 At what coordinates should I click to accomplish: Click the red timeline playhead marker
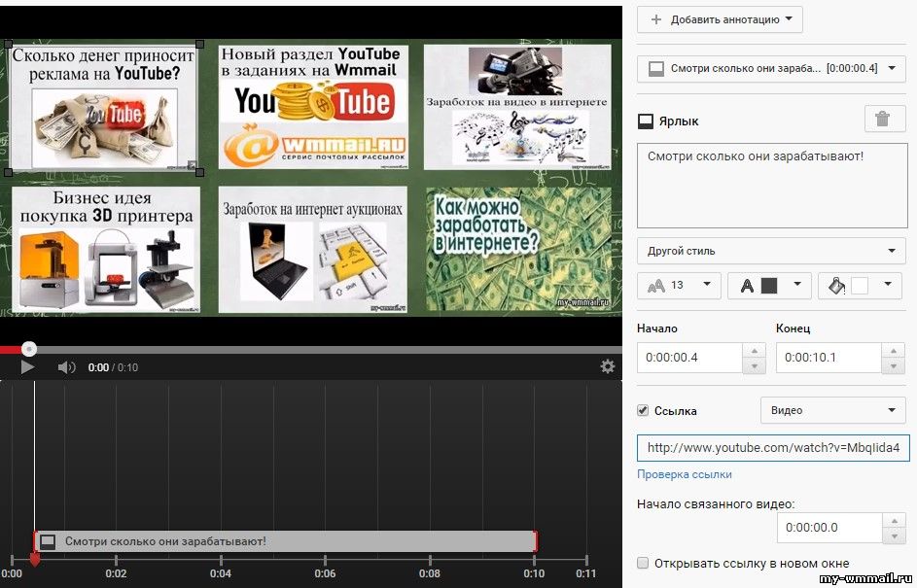pos(34,560)
